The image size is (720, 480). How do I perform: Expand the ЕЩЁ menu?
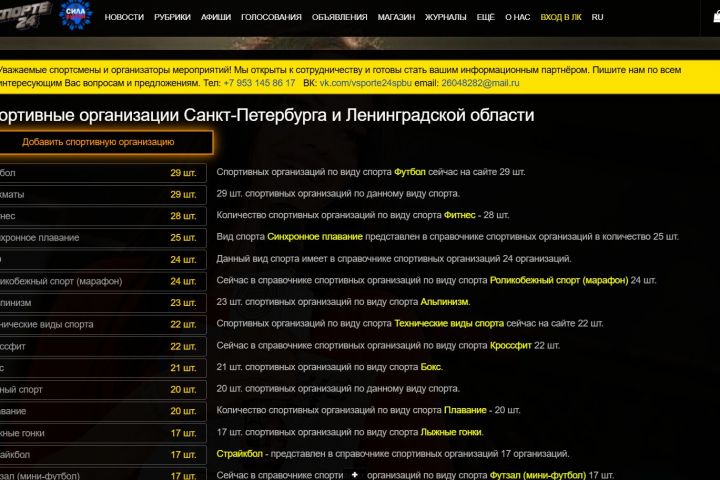485,17
